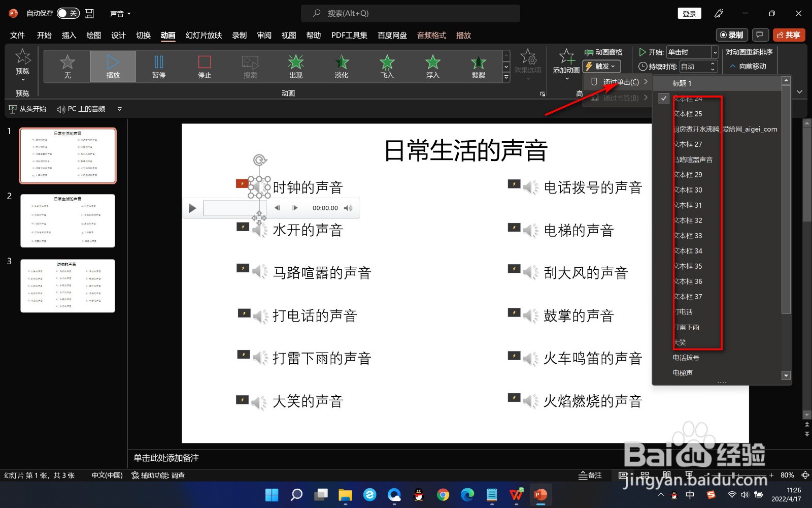Image resolution: width=812 pixels, height=508 pixels.
Task: Click the 登录 sign-in button
Action: [689, 14]
